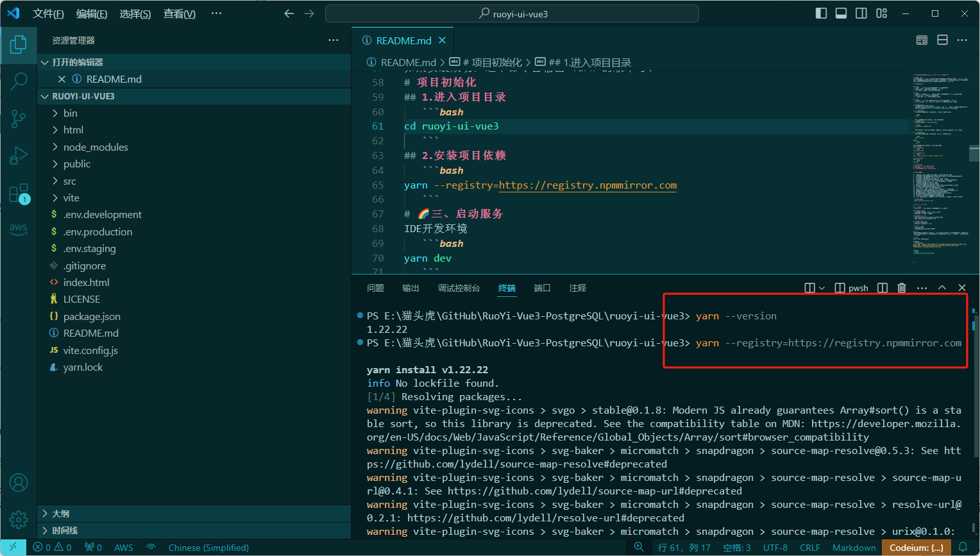Screen dimensions: 980x556
Task: Maximize the terminal panel size
Action: [x=942, y=288]
